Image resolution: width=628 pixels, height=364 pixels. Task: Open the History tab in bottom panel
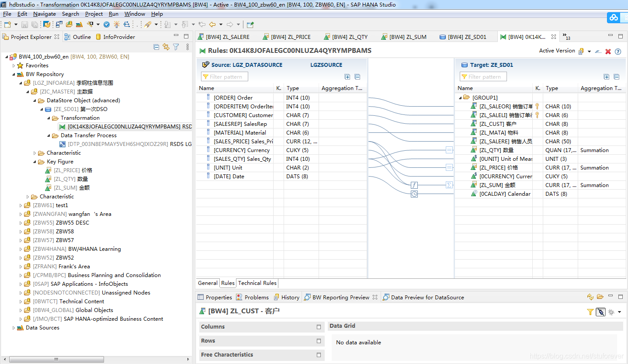pos(286,297)
